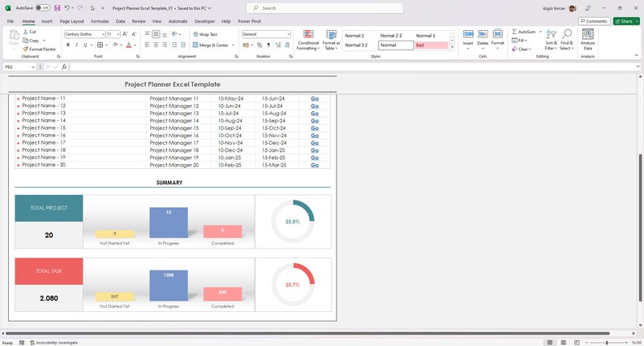Open the font size dropdown
644x346 pixels.
coord(118,34)
